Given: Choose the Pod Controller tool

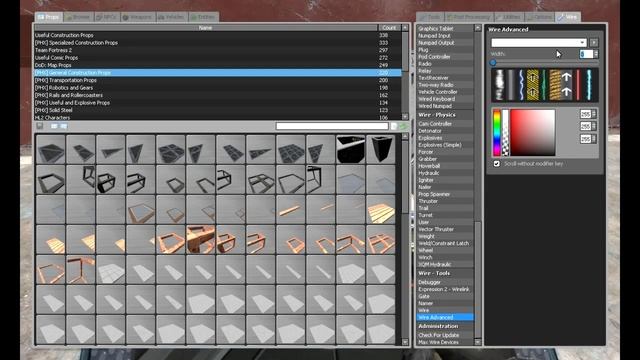Looking at the screenshot, I should tap(445, 57).
